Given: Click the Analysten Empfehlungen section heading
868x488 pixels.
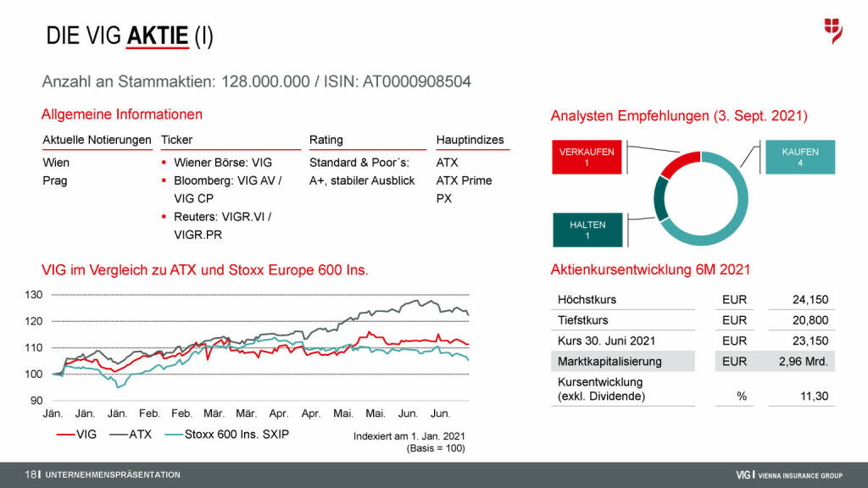Looking at the screenshot, I should pyautogui.click(x=679, y=116).
